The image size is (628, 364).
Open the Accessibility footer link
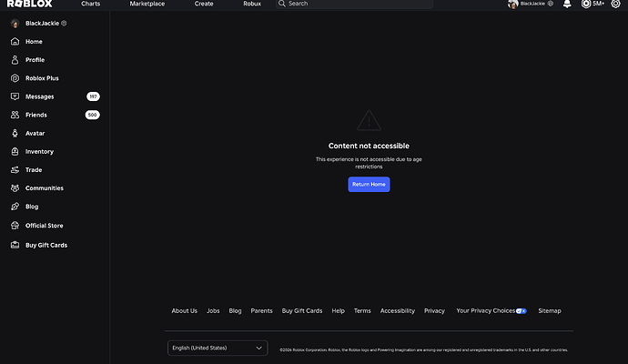[x=398, y=310]
